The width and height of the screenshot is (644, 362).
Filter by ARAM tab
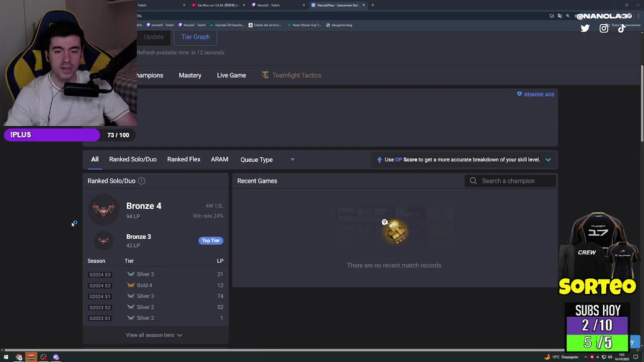[219, 159]
